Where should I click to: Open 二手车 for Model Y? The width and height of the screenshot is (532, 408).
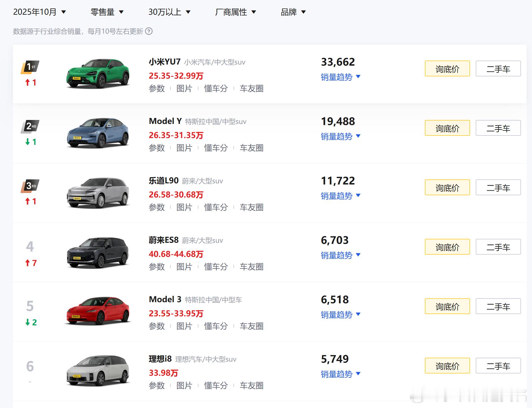498,128
